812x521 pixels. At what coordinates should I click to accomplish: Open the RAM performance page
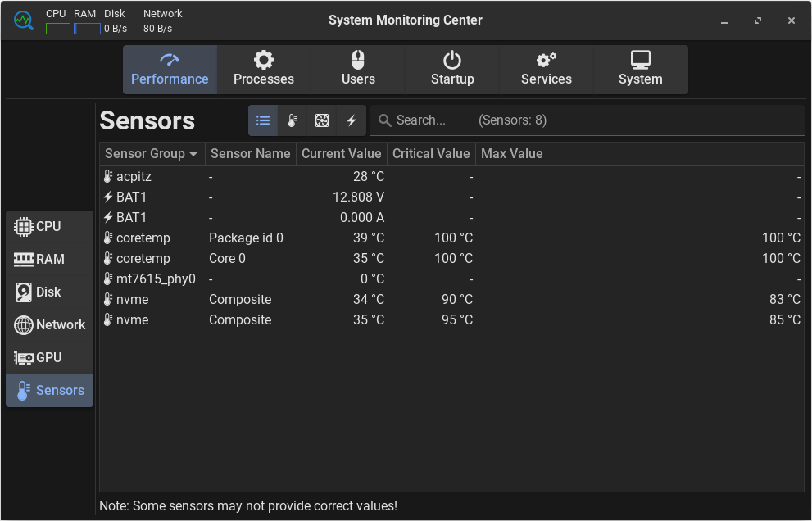point(49,260)
